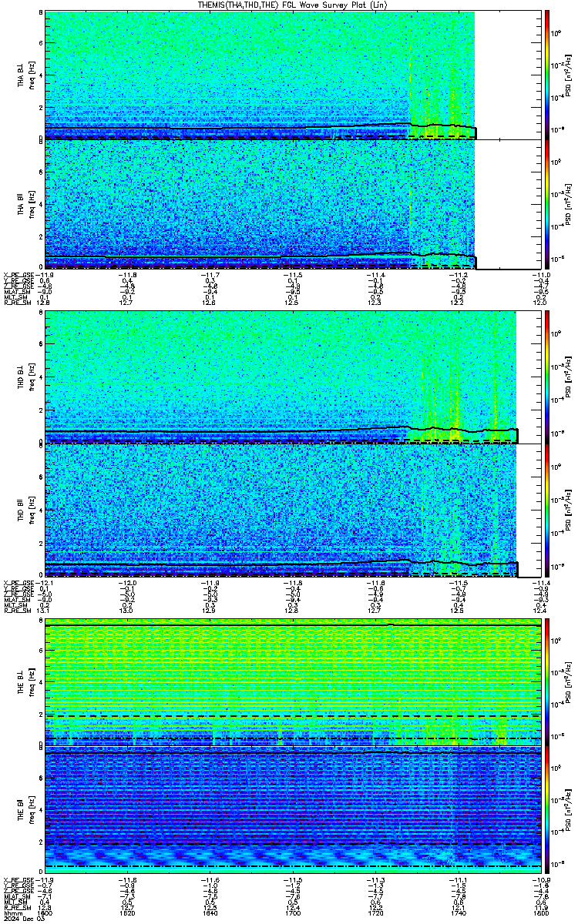Click the 'PSD [nT²/Hz]' label beside THA B⊥
Image resolution: width=578 pixels, height=924 pixels.
pos(568,75)
